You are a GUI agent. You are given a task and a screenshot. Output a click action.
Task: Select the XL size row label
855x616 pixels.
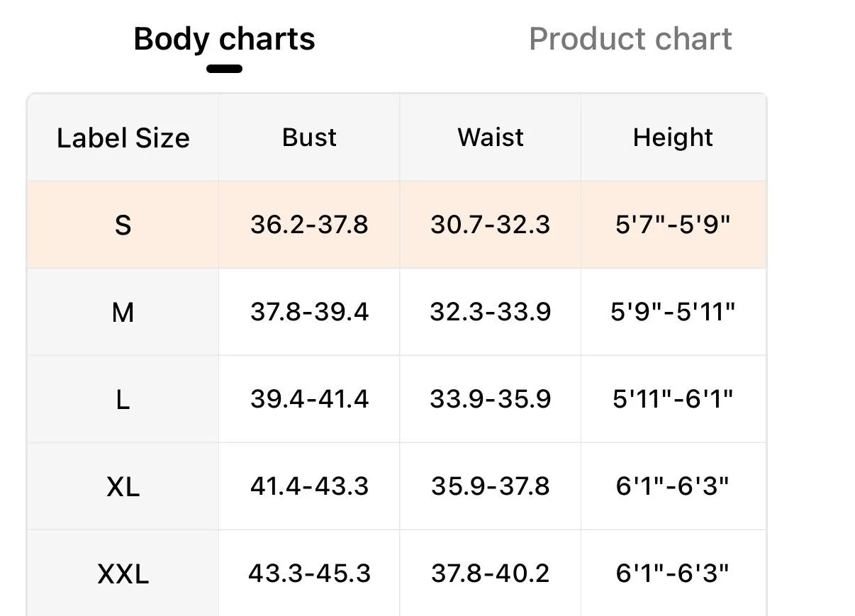pos(123,487)
